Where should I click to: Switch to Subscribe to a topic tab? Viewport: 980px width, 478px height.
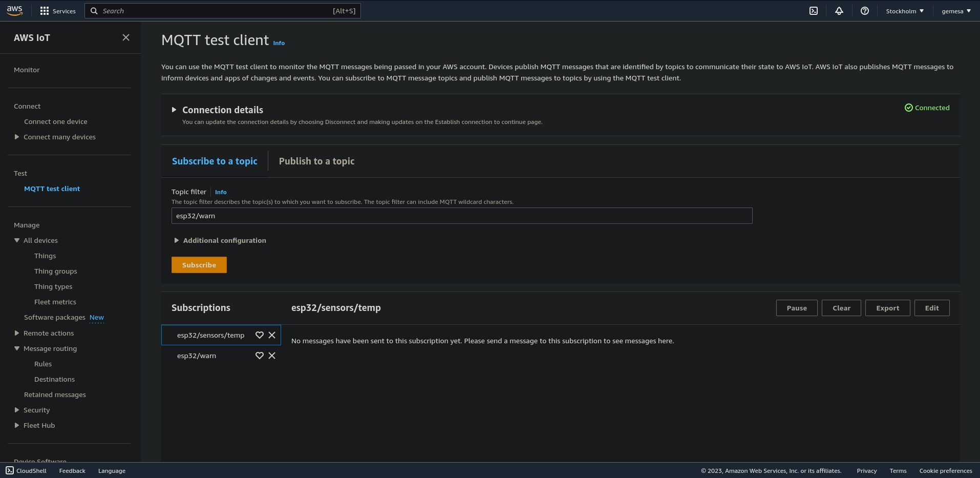pos(215,161)
